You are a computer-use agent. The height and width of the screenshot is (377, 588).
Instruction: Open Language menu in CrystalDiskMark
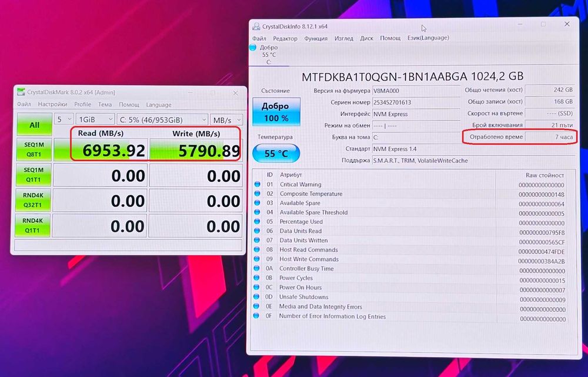[x=159, y=105]
